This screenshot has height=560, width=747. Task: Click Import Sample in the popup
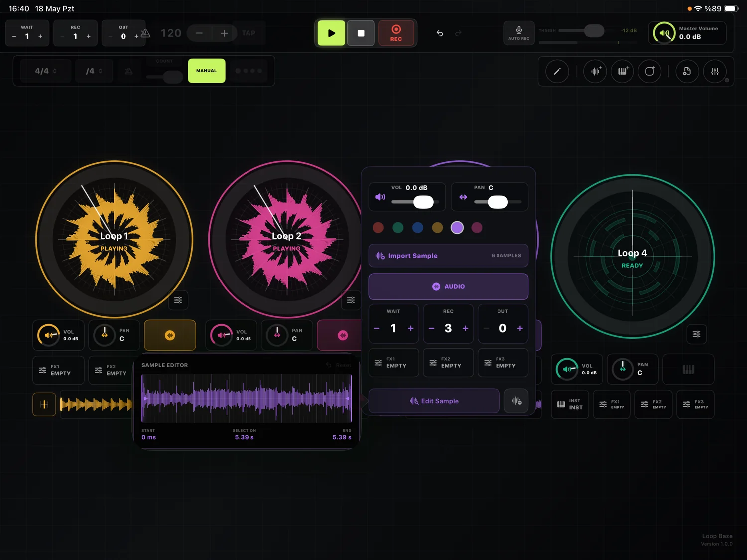(x=448, y=256)
